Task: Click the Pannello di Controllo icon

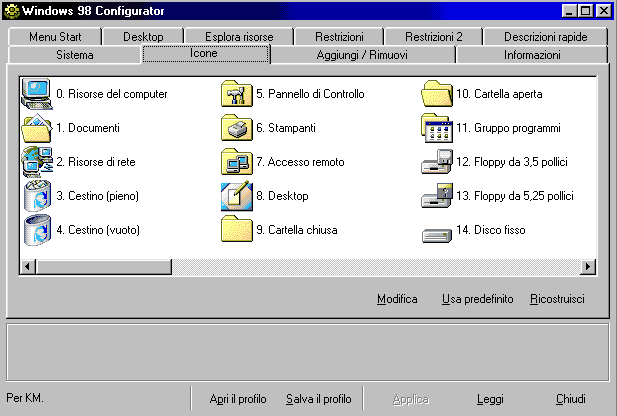Action: coord(236,94)
